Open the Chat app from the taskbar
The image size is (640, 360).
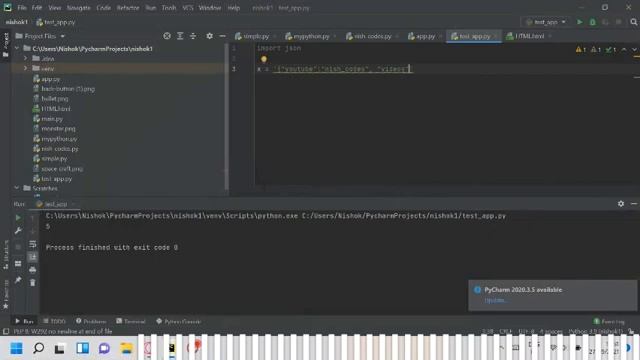[104, 348]
